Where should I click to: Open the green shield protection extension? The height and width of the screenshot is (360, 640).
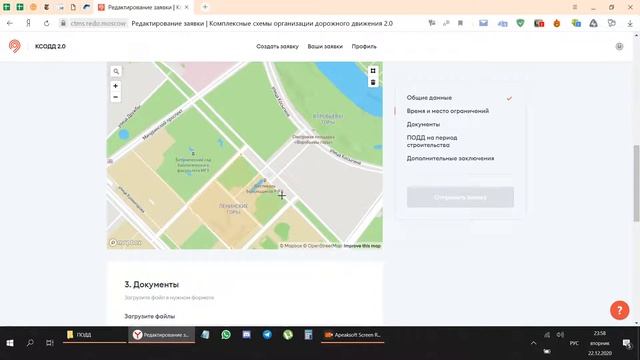coord(520,23)
